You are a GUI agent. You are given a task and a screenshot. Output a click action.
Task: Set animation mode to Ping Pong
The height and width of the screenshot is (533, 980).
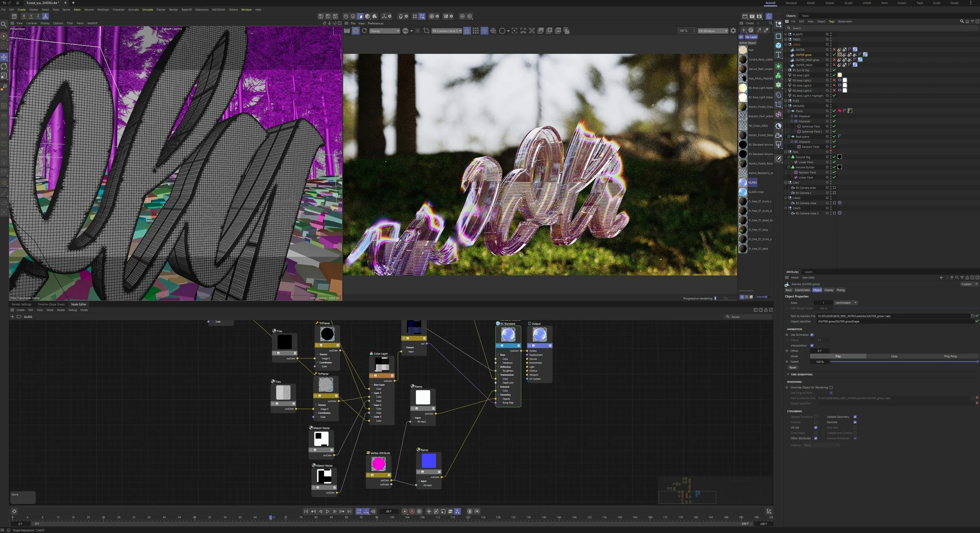click(x=950, y=356)
